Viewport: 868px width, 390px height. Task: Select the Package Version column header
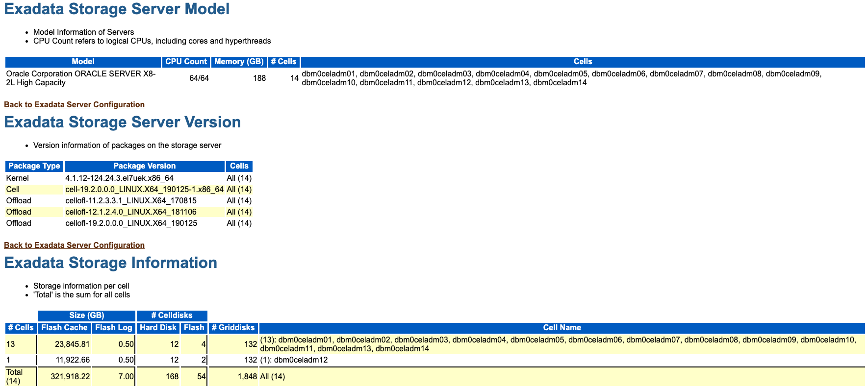pyautogui.click(x=144, y=166)
